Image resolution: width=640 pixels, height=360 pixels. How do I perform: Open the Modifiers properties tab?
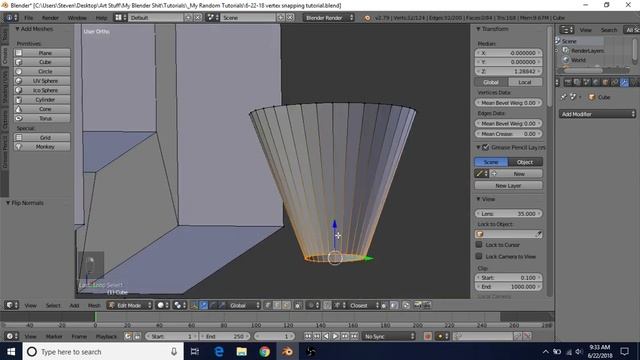tap(624, 82)
